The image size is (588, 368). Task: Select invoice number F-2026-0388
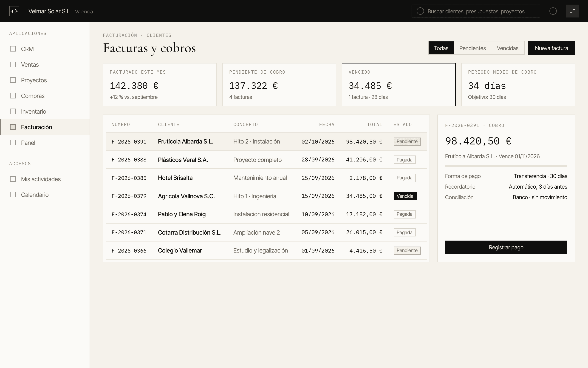coord(129,160)
